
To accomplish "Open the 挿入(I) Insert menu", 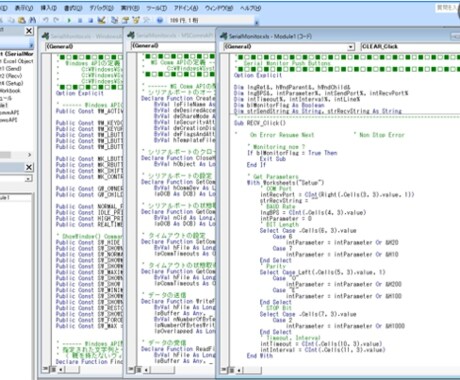I will coord(49,8).
